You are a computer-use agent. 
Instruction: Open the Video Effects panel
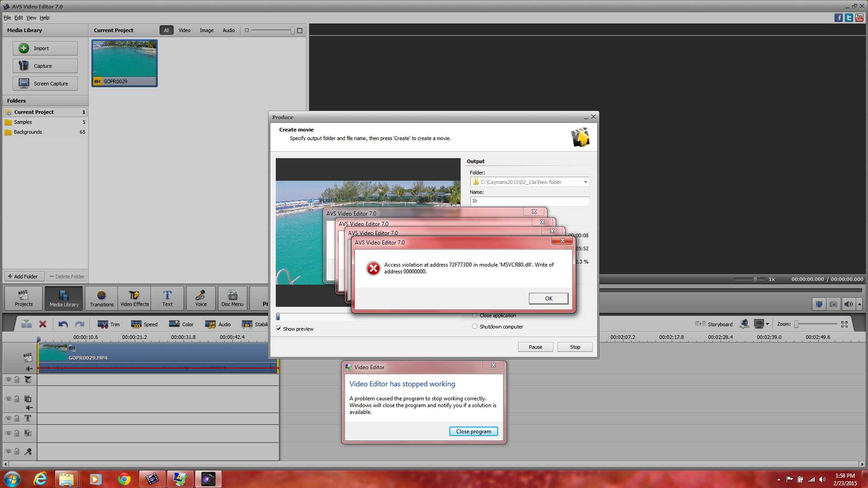click(x=134, y=298)
